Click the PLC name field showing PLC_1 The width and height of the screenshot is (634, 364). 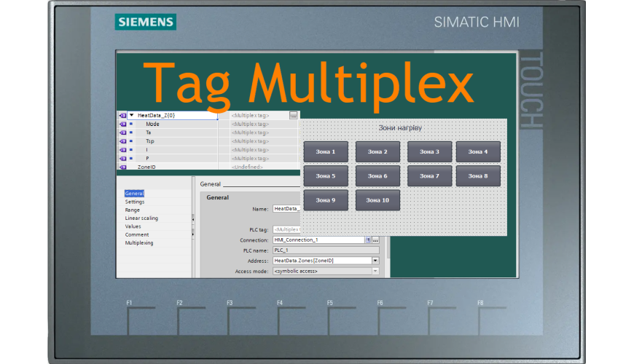click(326, 250)
